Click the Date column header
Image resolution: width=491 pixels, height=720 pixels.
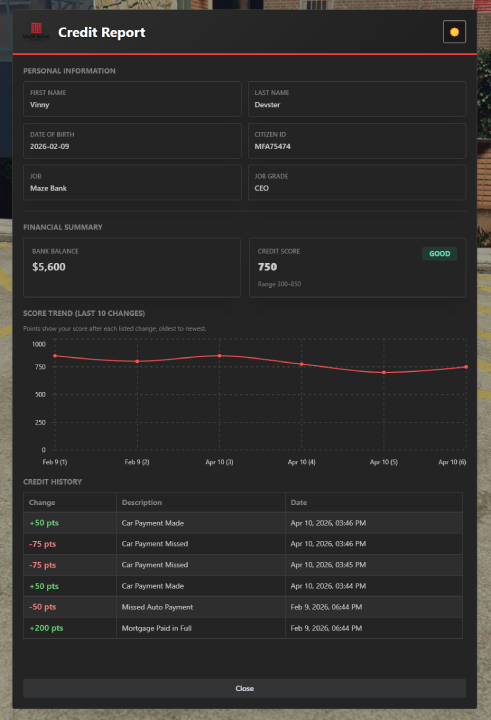pos(299,502)
